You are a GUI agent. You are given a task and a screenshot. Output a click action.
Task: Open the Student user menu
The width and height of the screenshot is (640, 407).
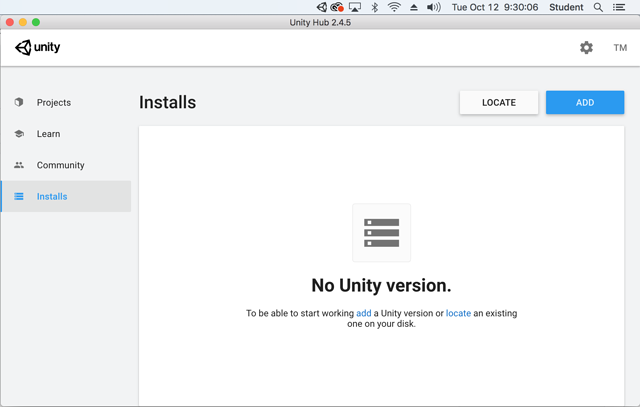point(566,7)
